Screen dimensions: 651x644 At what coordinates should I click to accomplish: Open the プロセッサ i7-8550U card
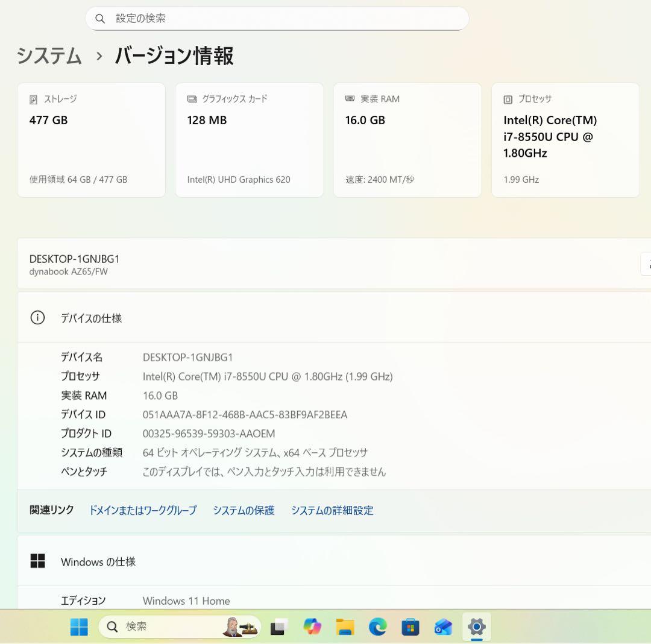coord(565,140)
